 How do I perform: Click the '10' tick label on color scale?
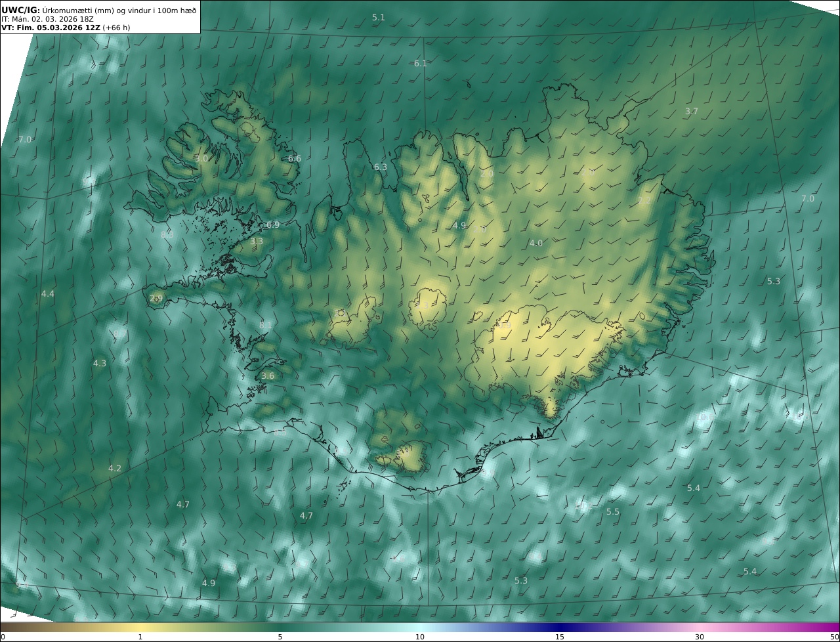(420, 637)
